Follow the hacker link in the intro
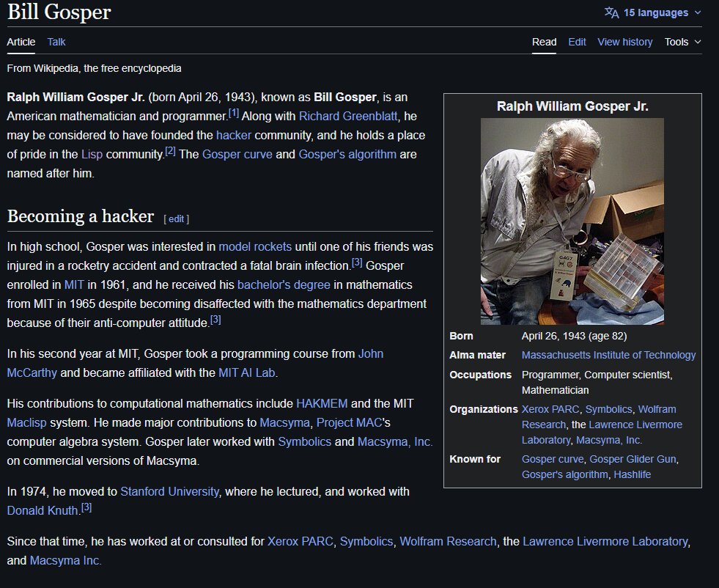The height and width of the screenshot is (588, 719). tap(234, 136)
